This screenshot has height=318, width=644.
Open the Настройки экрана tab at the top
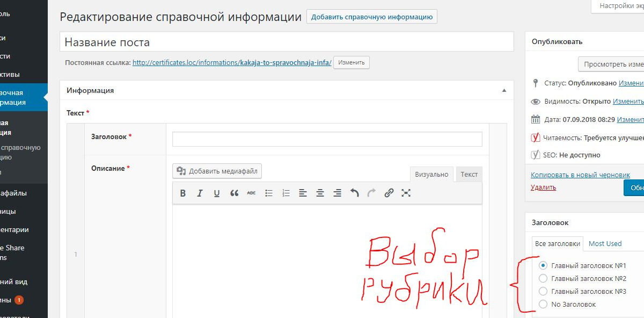[618, 6]
